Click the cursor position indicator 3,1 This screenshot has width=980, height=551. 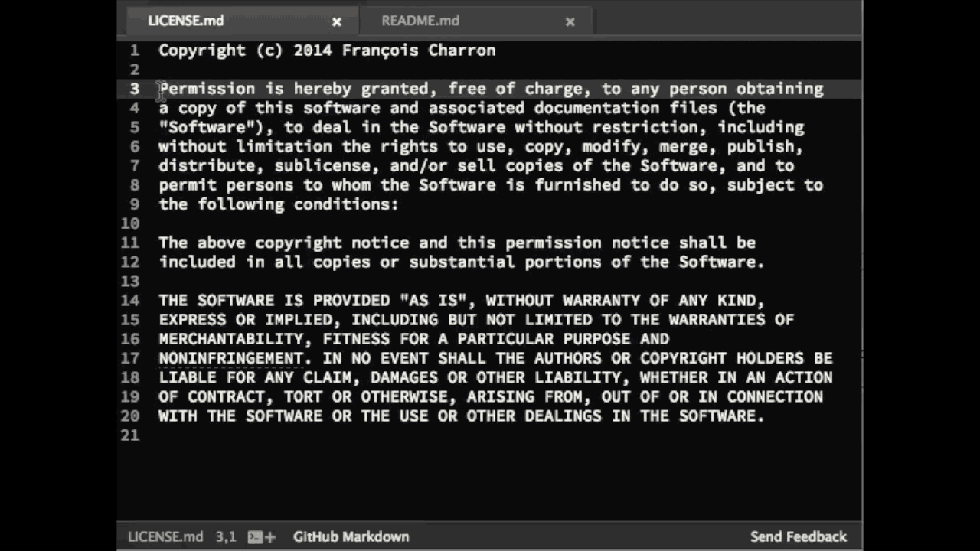[226, 536]
